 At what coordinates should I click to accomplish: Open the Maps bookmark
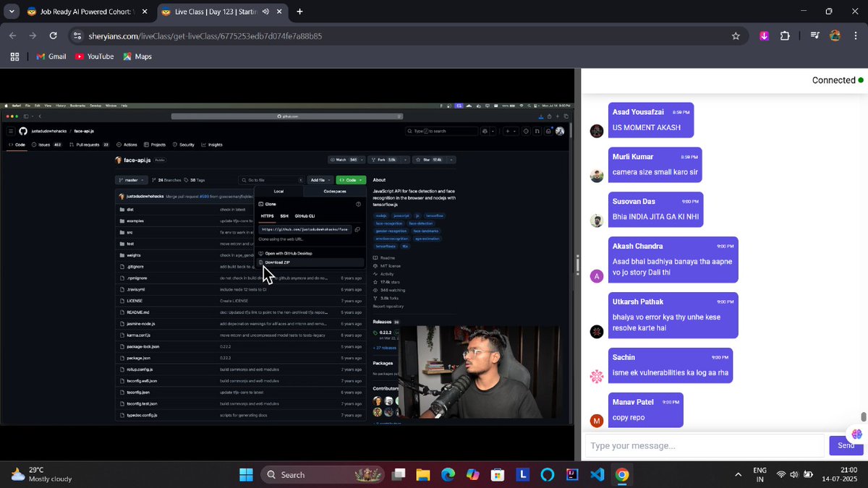(x=137, y=56)
